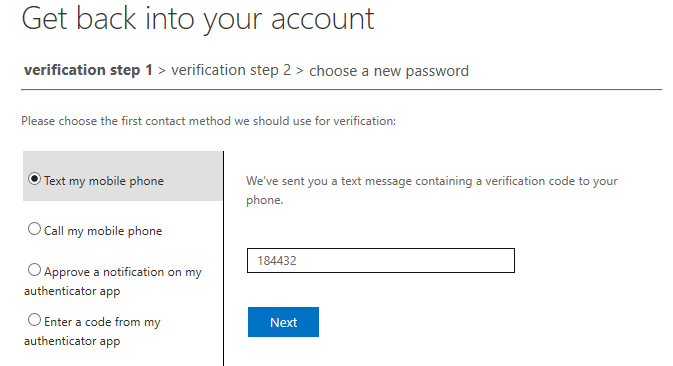Click the 'We've sent you a text message' notice
The image size is (673, 366).
(x=432, y=190)
